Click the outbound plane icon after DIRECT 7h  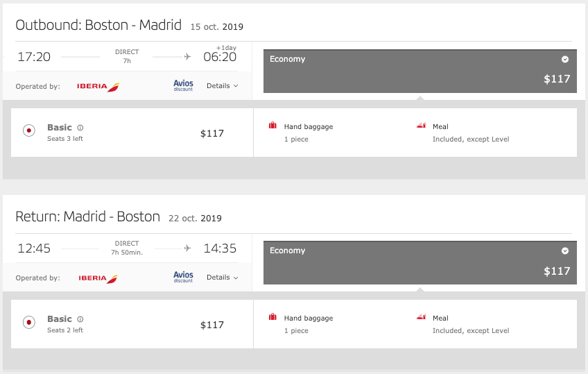187,57
